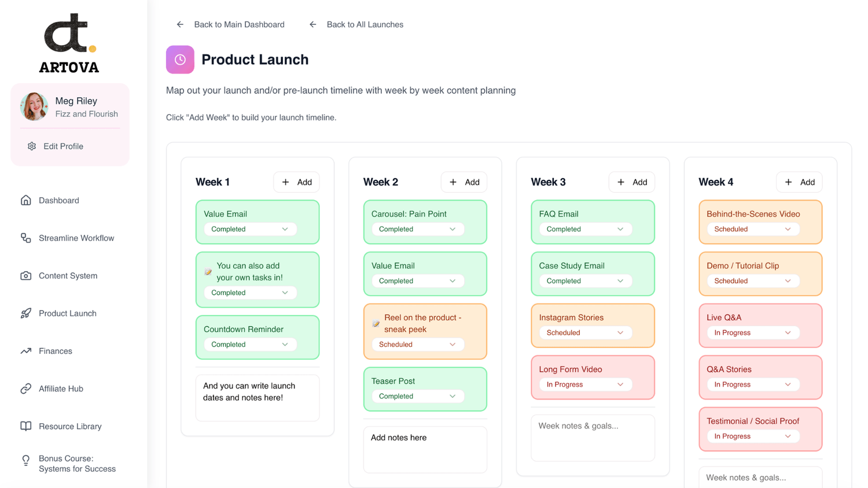Screen dimensions: 868x488
Task: Change status of Teaser Post
Action: 417,396
